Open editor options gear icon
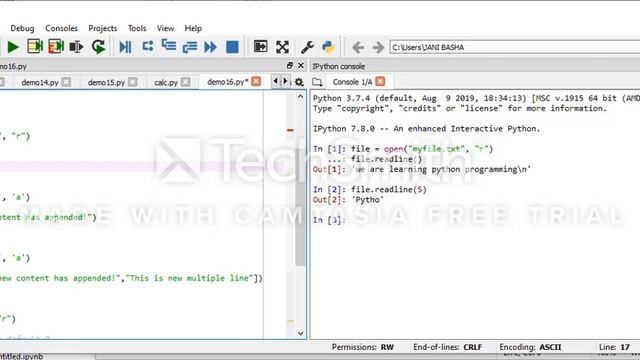Image resolution: width=640 pixels, height=360 pixels. [x=299, y=82]
